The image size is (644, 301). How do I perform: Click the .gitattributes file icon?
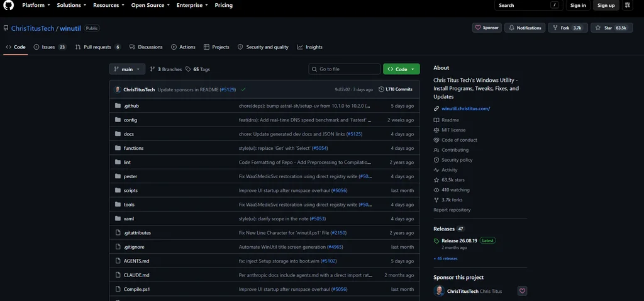coord(118,233)
